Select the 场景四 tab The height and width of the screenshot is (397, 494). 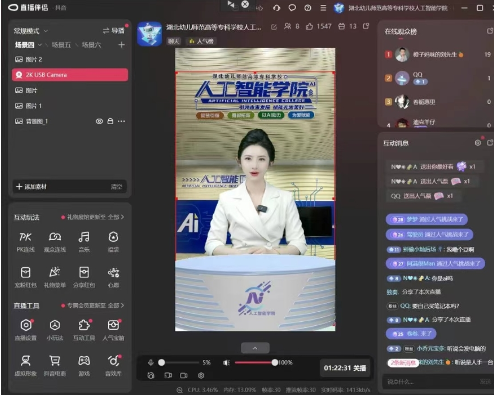click(24, 45)
